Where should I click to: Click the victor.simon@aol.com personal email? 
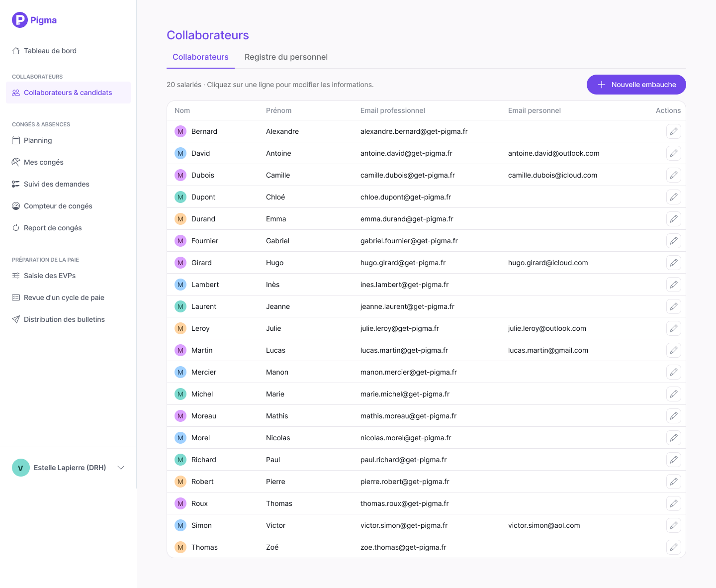pyautogui.click(x=544, y=525)
